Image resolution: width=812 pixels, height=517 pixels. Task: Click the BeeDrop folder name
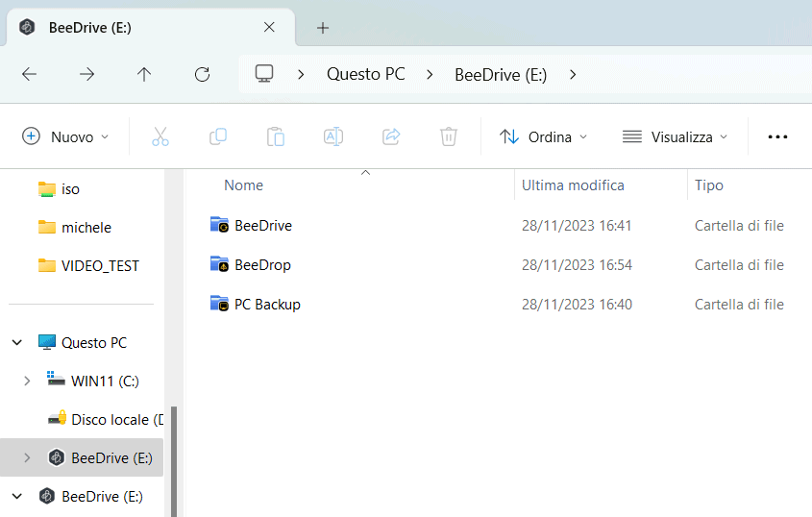pyautogui.click(x=262, y=264)
